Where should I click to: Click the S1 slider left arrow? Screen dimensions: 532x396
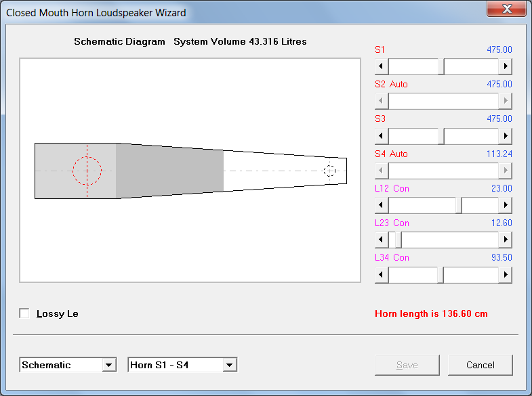click(382, 66)
